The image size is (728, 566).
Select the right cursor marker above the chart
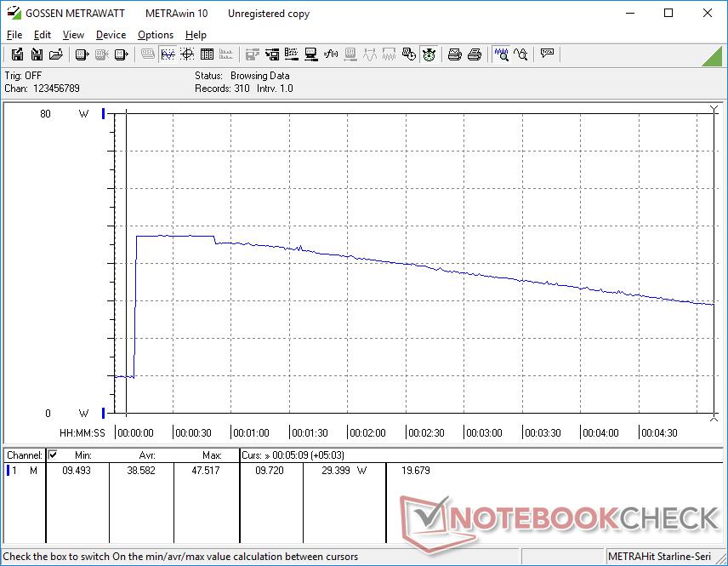(x=714, y=109)
